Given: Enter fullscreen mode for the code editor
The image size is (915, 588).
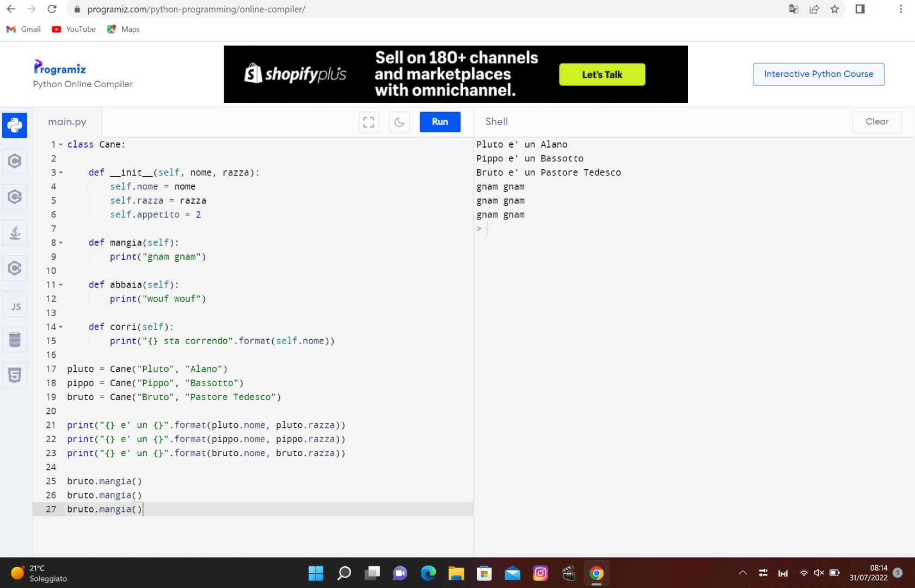Looking at the screenshot, I should click(369, 122).
